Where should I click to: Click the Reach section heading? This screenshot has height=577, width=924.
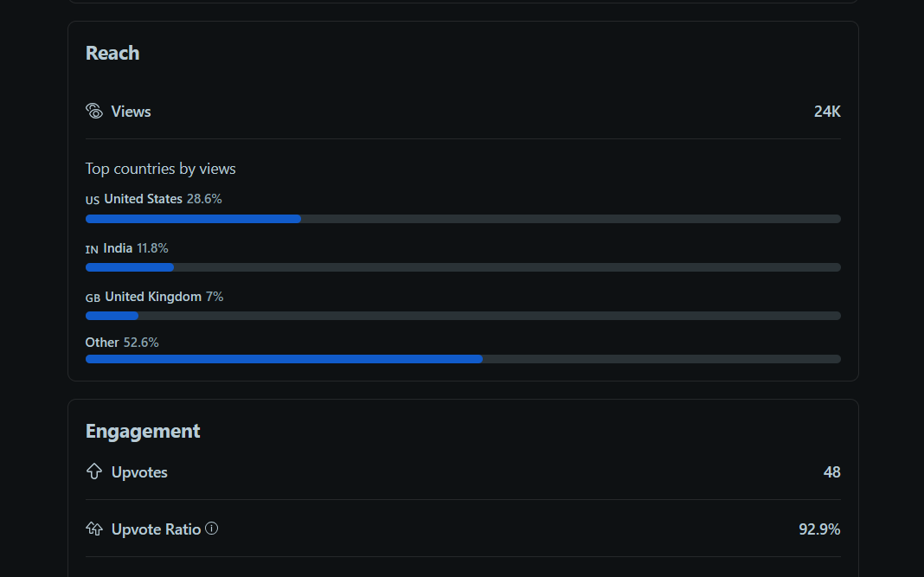pos(112,53)
